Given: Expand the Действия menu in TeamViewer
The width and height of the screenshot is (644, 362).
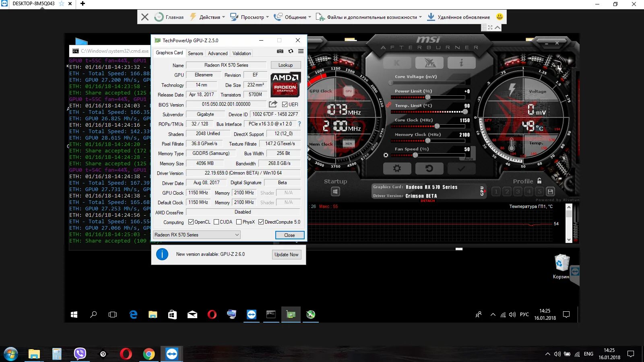Looking at the screenshot, I should (x=207, y=17).
